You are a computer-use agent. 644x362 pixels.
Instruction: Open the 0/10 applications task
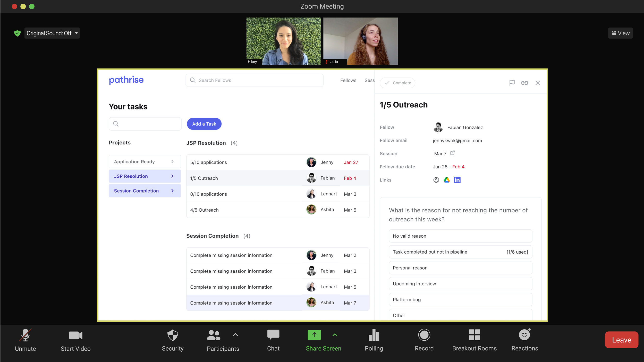tap(278, 194)
